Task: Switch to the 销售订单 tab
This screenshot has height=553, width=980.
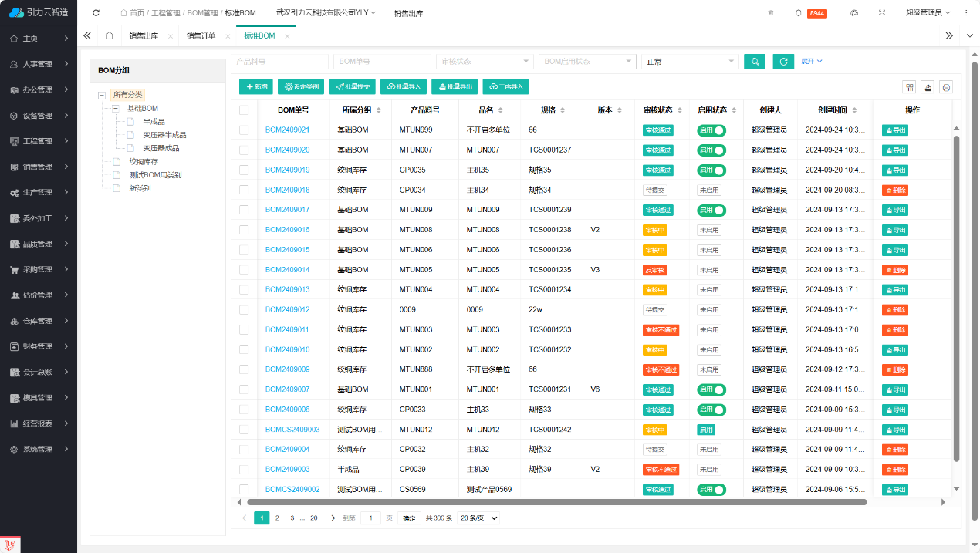Action: (201, 36)
